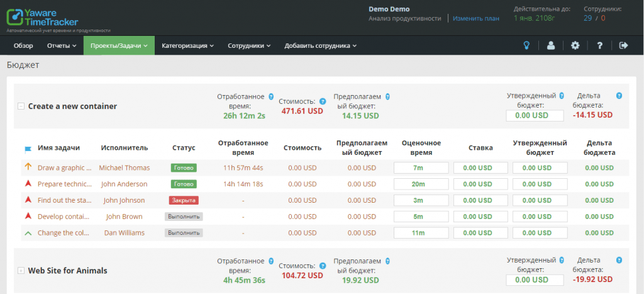644x294 pixels.
Task: Click the logout arrow icon
Action: click(x=624, y=45)
